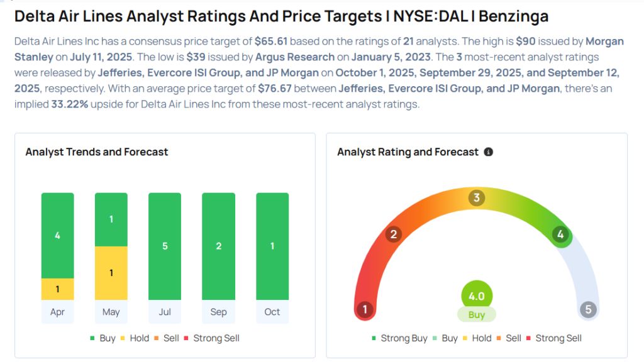Image resolution: width=644 pixels, height=364 pixels.
Task: Click gauge marker number 1
Action: click(364, 309)
